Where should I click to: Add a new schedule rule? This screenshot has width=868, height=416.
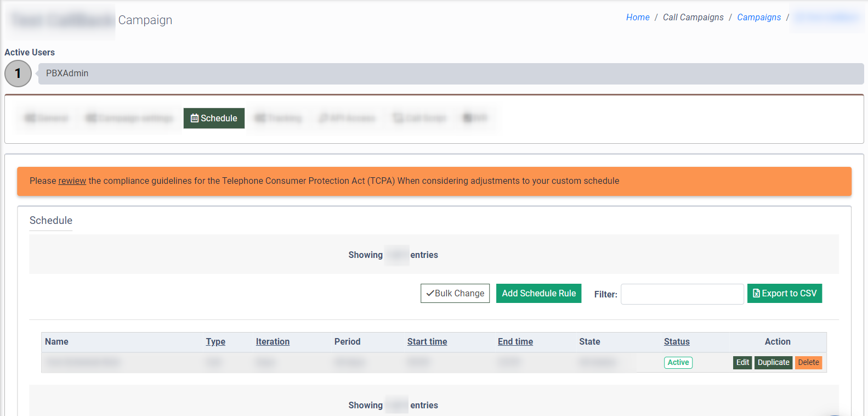(x=538, y=294)
